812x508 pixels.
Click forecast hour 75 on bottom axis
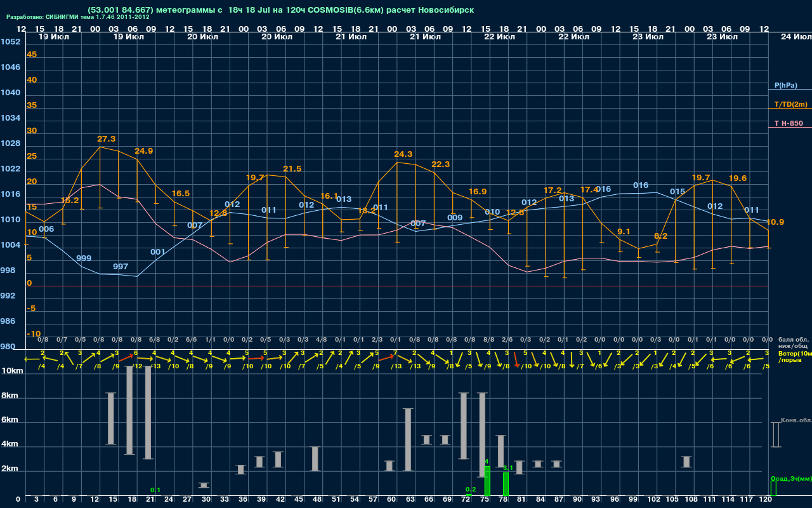point(485,500)
